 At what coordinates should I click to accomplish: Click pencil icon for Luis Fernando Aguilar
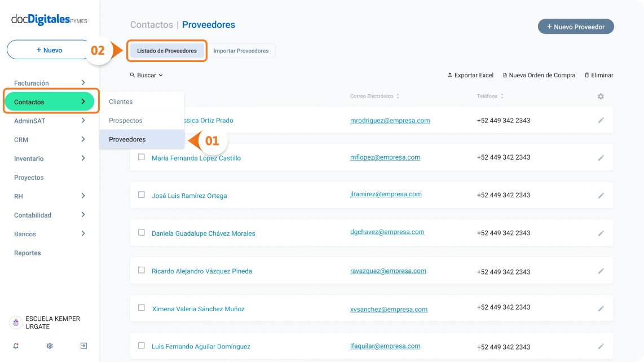coord(601,346)
